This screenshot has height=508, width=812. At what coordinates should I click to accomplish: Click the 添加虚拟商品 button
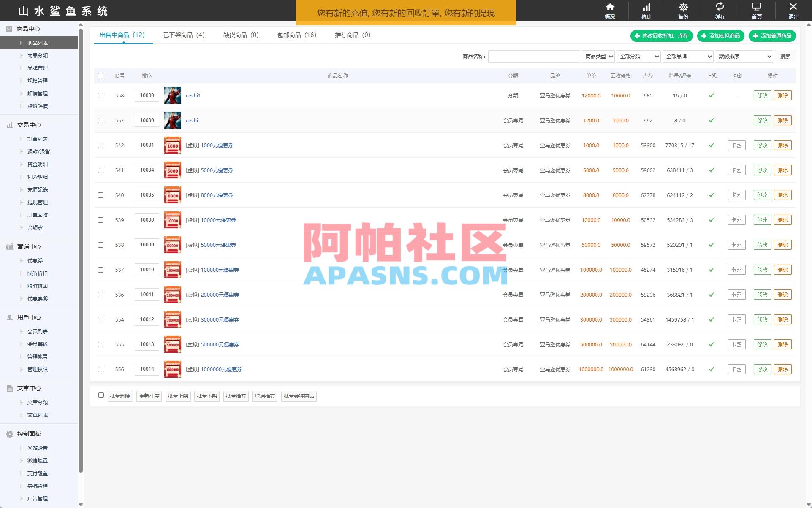pyautogui.click(x=720, y=36)
